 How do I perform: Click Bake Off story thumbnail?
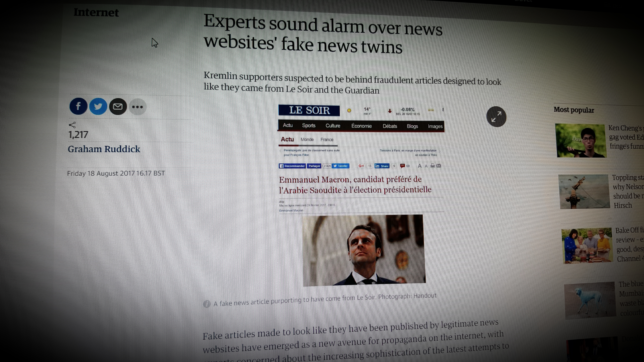click(x=587, y=246)
